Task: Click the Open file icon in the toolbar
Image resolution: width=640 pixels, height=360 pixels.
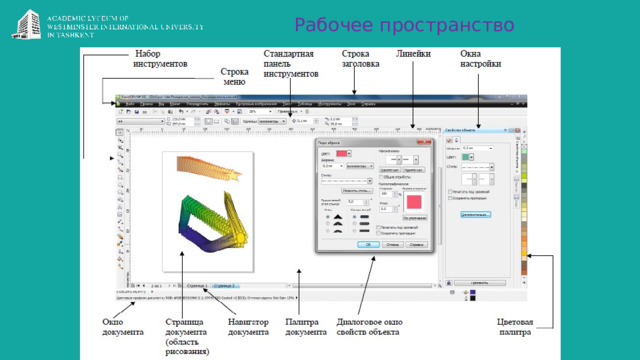Action: tap(128, 111)
